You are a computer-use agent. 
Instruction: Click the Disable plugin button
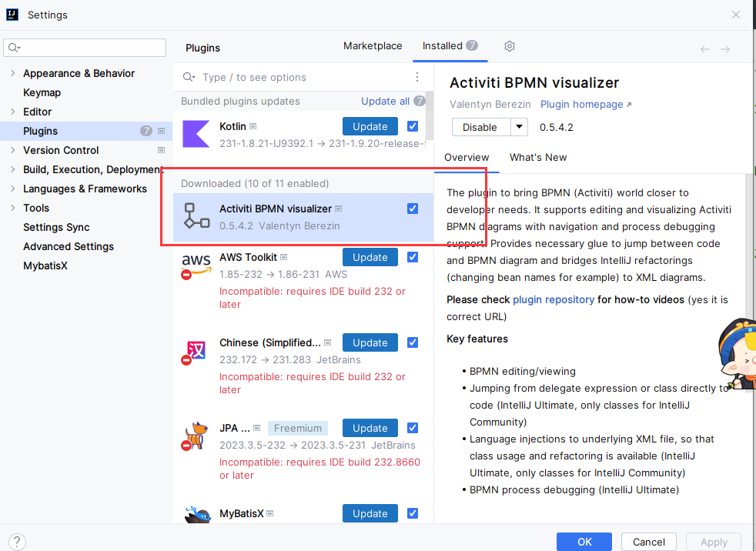[x=481, y=127]
